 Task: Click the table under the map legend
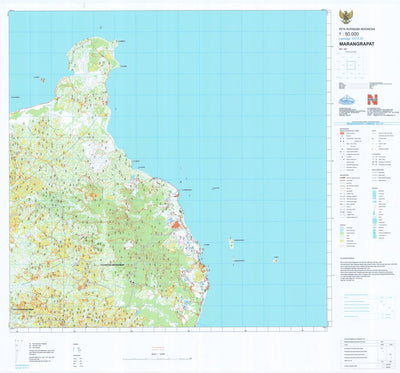[x=367, y=354]
